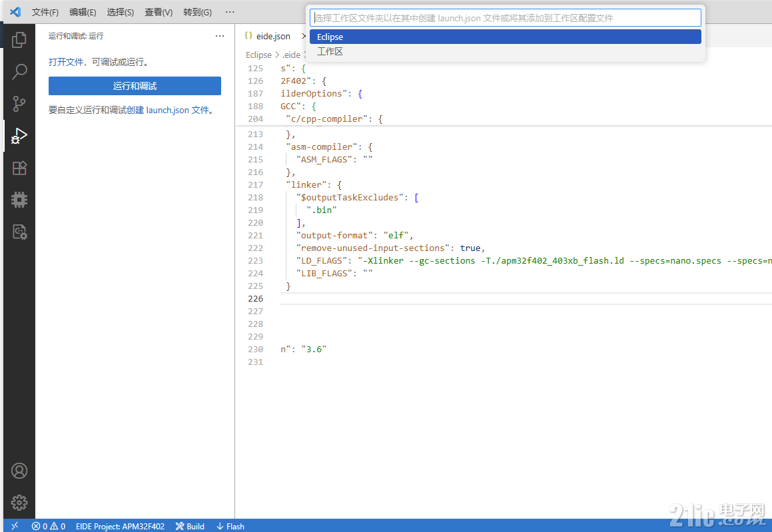Open the EIDE chip icon view

pyautogui.click(x=19, y=200)
